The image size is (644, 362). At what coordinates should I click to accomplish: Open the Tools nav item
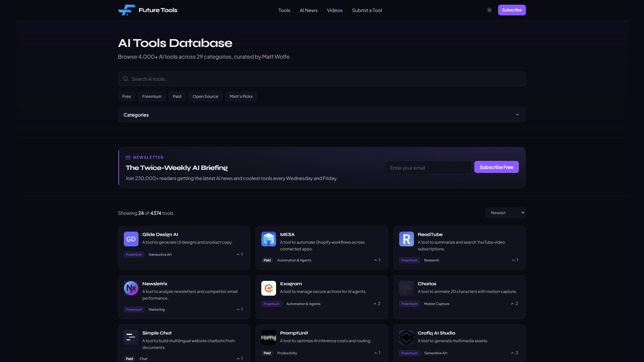click(x=284, y=10)
